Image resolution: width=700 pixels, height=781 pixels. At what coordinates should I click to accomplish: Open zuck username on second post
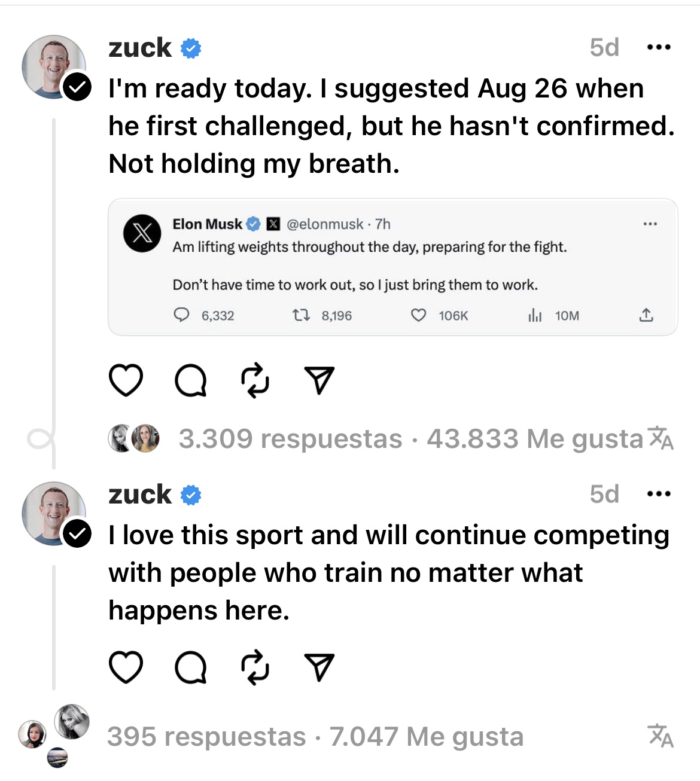tap(140, 495)
